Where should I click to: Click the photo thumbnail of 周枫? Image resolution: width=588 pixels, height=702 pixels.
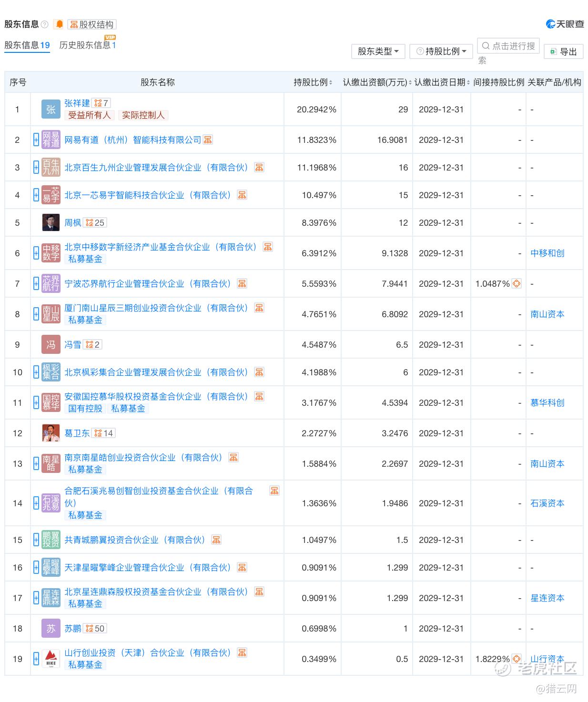coord(51,223)
